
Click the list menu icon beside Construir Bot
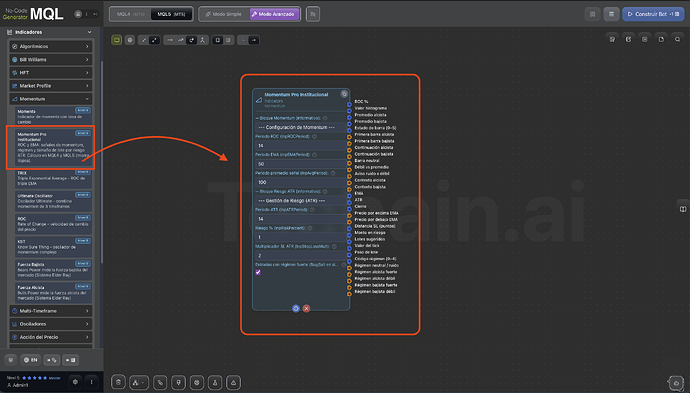(x=611, y=14)
